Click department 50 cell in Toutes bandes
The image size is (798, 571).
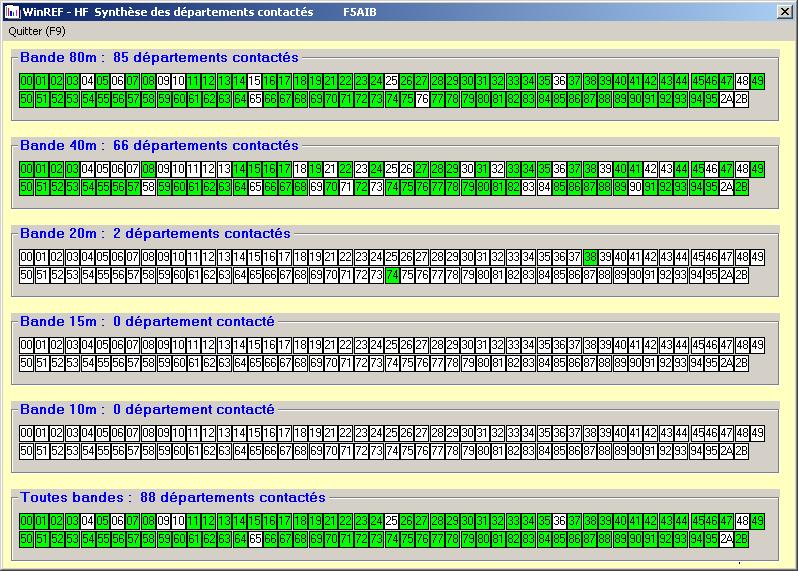pos(26,539)
